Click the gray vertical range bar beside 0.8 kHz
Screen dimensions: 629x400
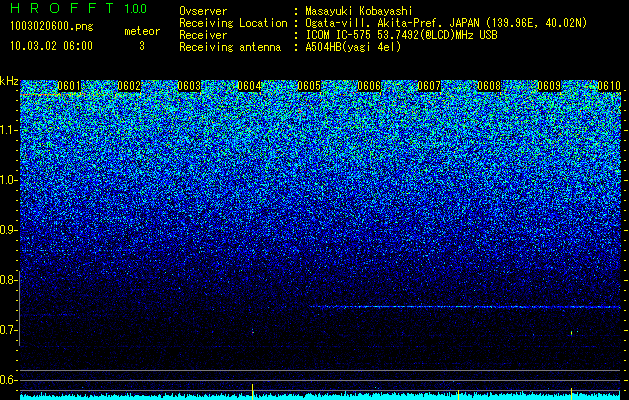(x=20, y=309)
